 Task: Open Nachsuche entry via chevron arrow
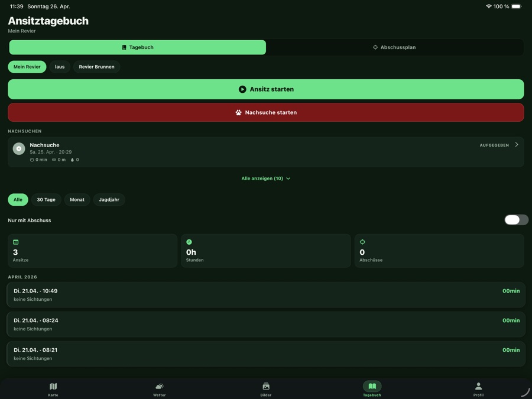(517, 145)
